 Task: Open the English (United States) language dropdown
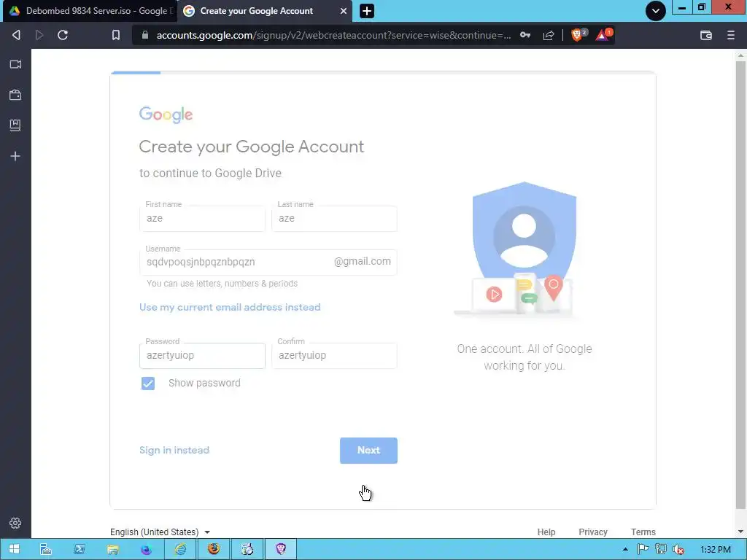point(160,532)
